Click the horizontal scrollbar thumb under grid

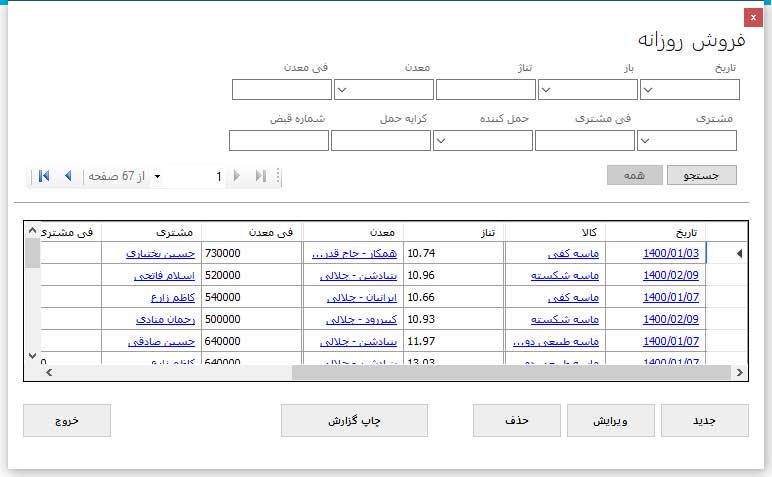[510, 372]
